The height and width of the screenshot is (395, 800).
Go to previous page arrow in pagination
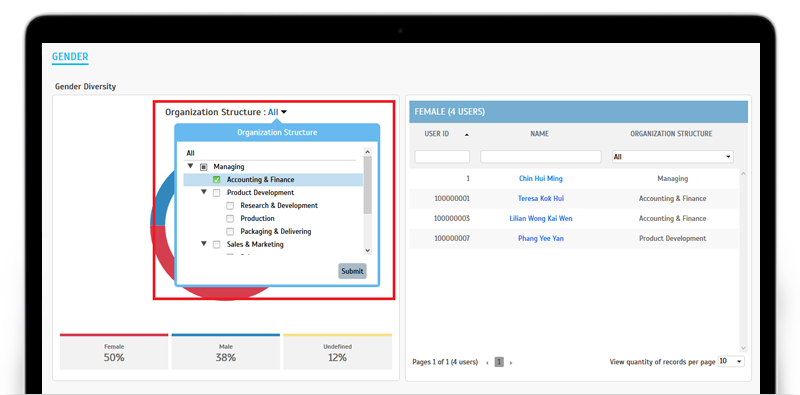tap(487, 362)
